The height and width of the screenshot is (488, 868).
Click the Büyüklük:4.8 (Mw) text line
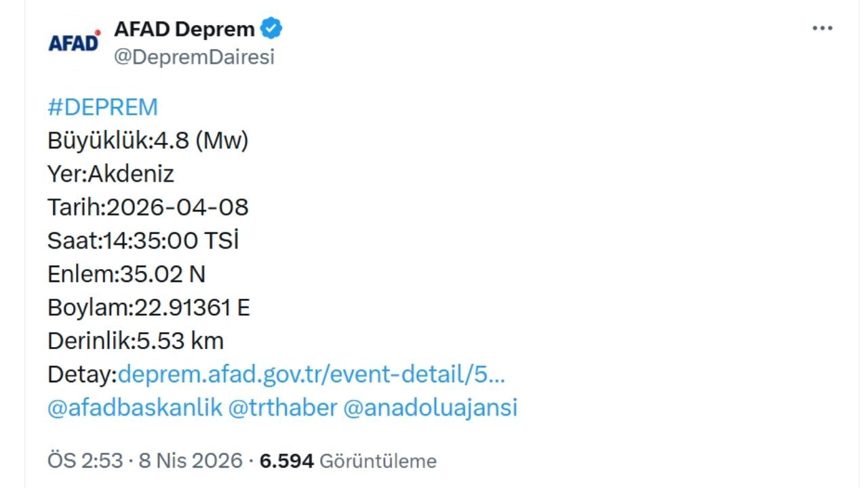[148, 140]
